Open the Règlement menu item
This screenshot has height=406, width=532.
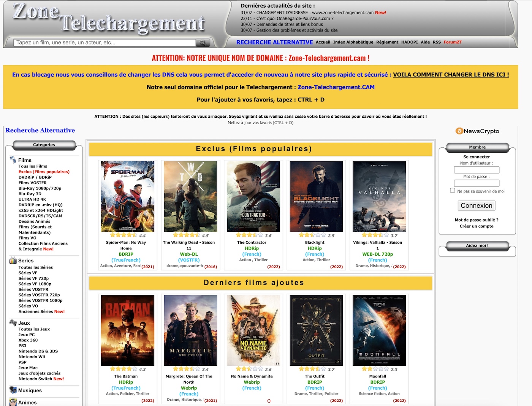click(387, 42)
